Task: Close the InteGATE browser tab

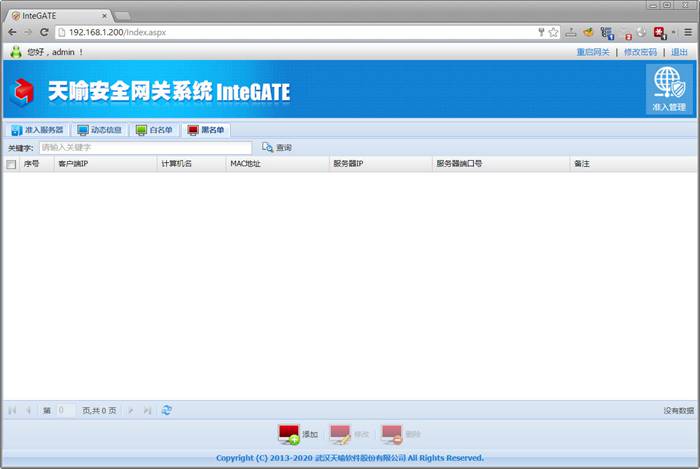Action: [104, 16]
